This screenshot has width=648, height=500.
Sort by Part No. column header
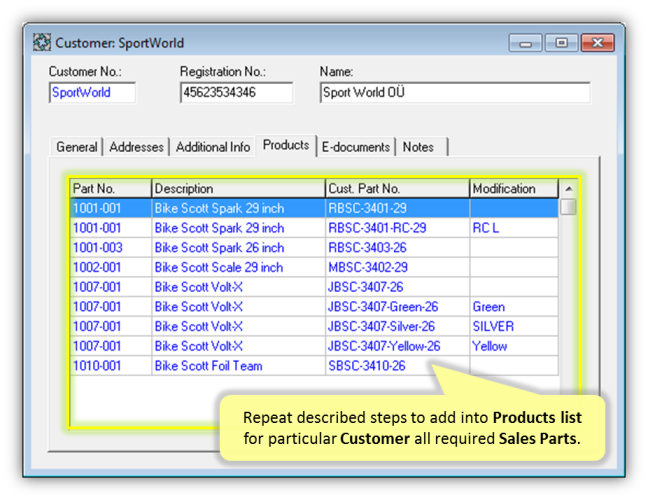point(111,189)
